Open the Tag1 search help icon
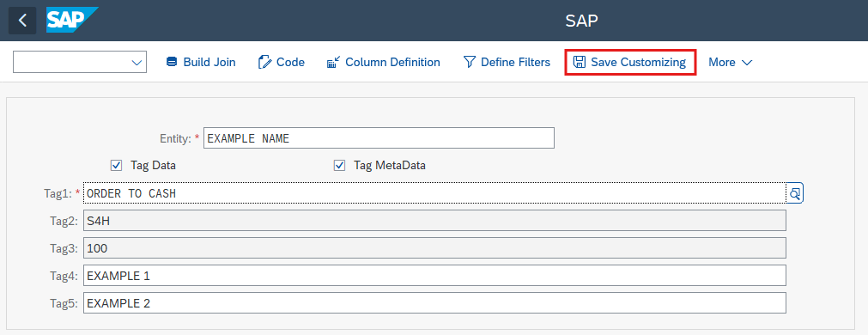The image size is (868, 335). pos(795,193)
